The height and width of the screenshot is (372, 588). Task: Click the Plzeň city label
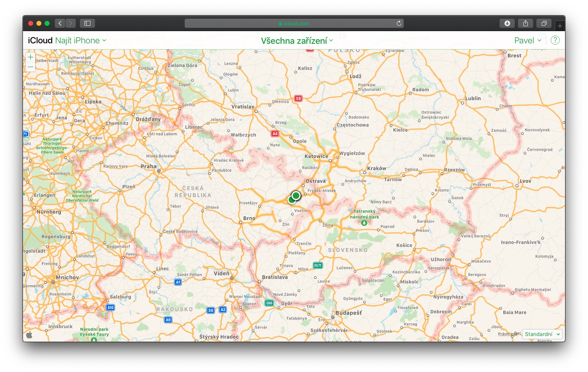(129, 186)
